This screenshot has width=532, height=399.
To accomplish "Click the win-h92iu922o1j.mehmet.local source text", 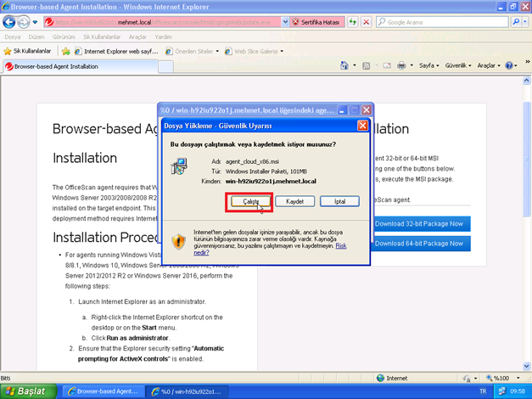I will coord(271,182).
